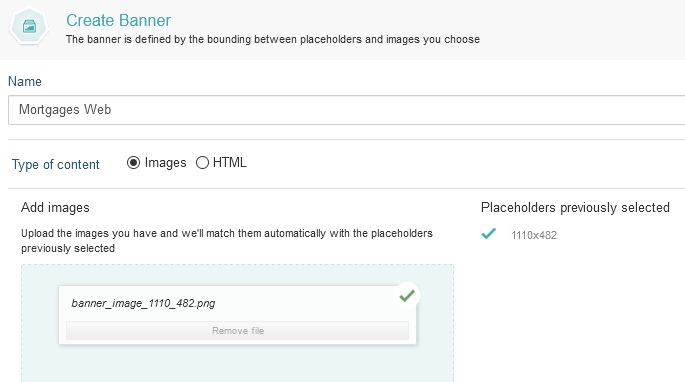Image resolution: width=685 pixels, height=382 pixels.
Task: Remove the uploaded banner file
Action: (x=237, y=330)
